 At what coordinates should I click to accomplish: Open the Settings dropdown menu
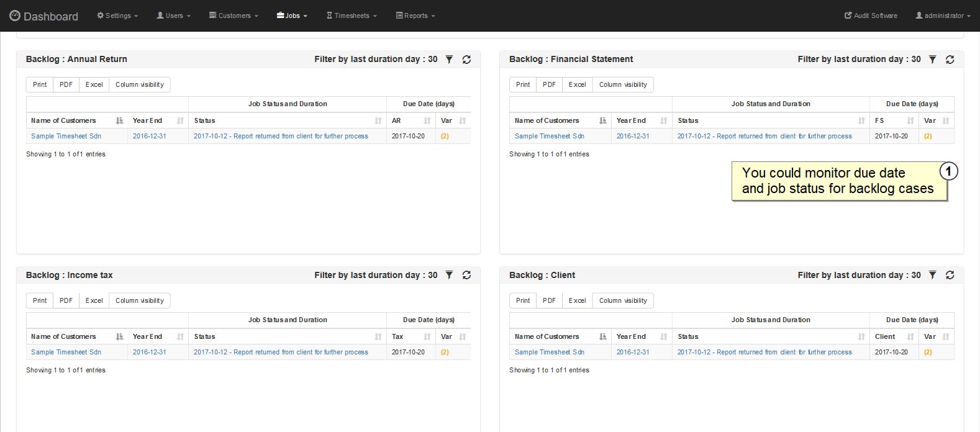(117, 16)
